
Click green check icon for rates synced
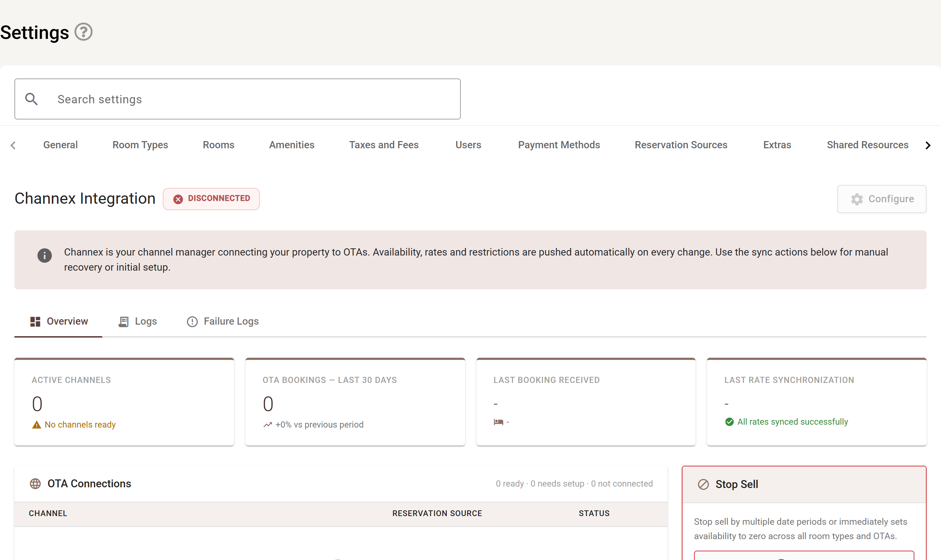coord(729,422)
